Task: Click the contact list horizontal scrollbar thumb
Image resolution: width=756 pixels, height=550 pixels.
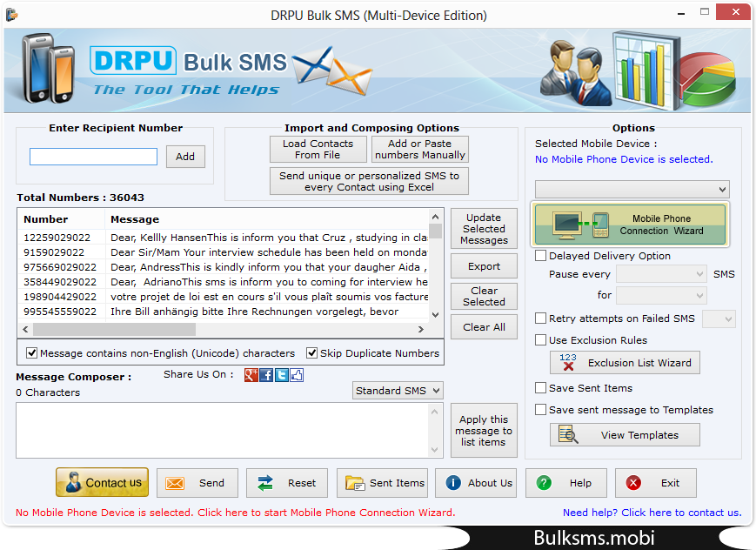Action: point(114,329)
